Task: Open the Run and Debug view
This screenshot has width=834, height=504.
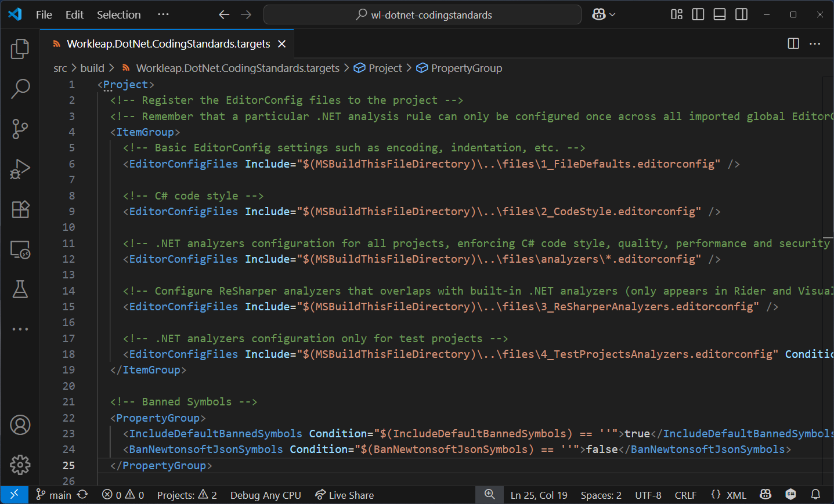Action: [20, 169]
